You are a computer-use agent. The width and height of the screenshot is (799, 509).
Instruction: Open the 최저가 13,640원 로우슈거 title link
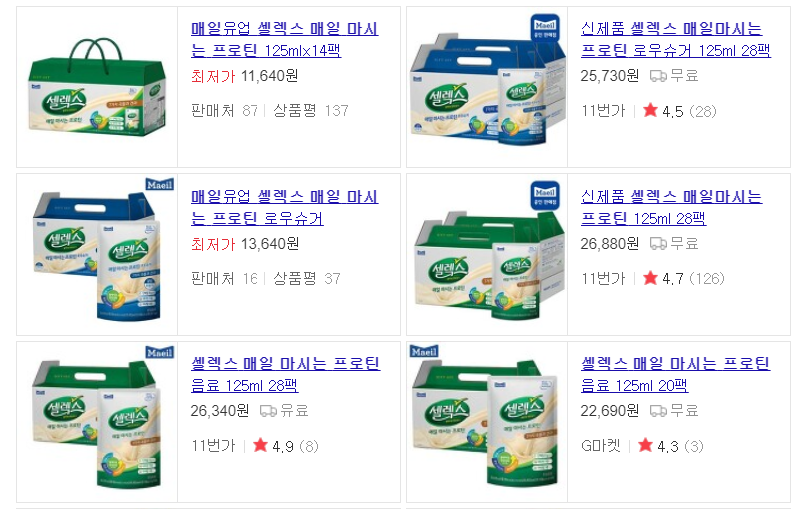[284, 207]
